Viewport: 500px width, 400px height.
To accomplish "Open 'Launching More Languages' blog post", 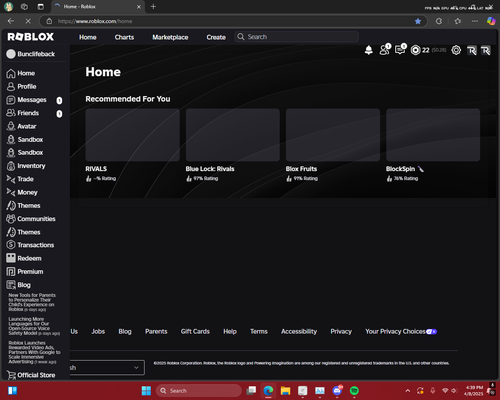I will coord(34,326).
